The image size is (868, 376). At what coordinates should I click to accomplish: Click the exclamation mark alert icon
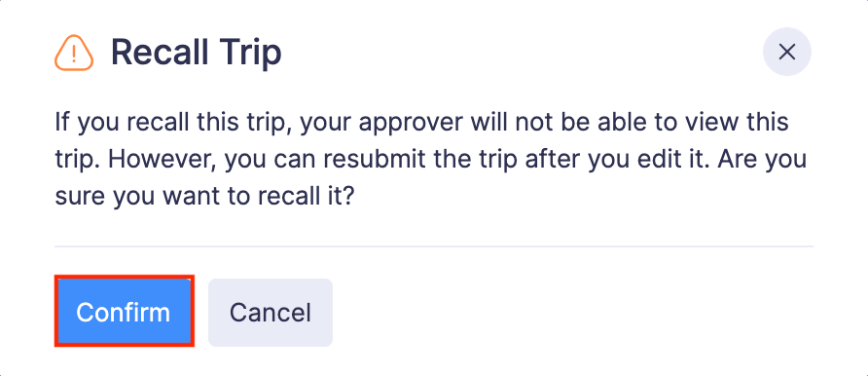point(74,53)
